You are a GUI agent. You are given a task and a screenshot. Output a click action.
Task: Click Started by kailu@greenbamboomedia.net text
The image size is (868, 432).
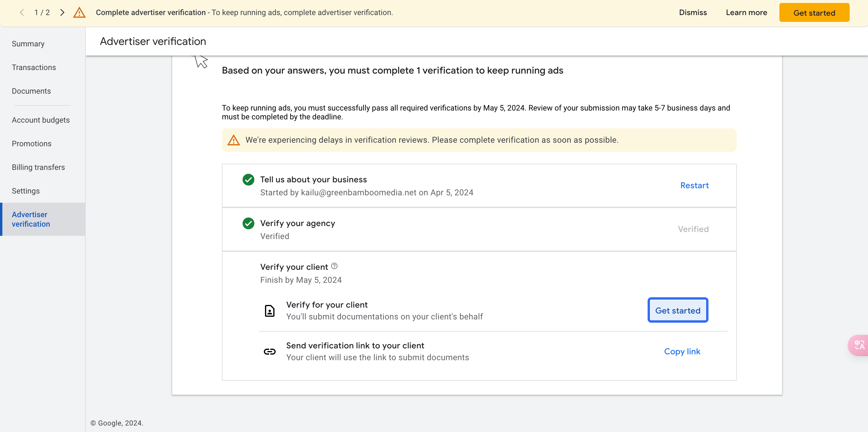(367, 192)
